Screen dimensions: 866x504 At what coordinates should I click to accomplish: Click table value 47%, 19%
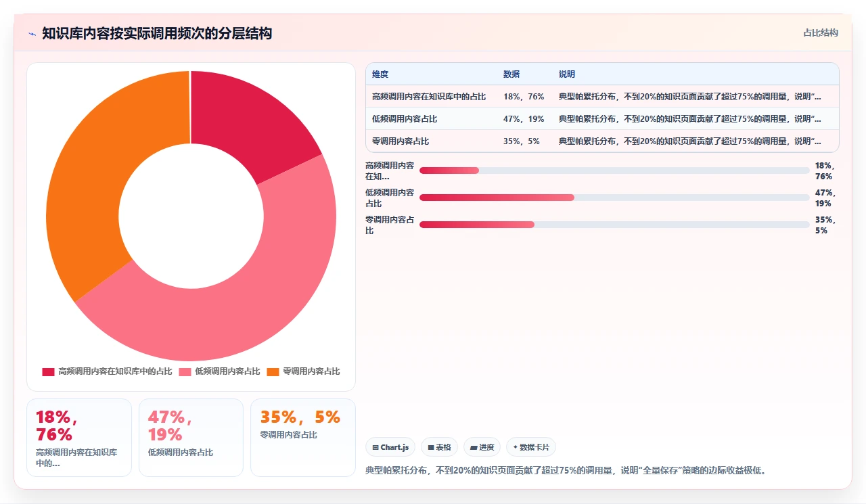524,119
